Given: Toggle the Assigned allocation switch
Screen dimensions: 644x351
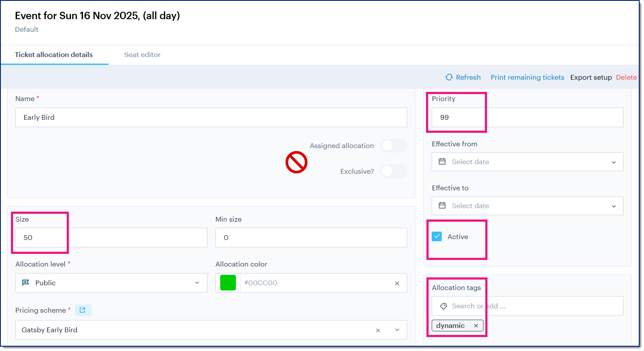Looking at the screenshot, I should (393, 146).
